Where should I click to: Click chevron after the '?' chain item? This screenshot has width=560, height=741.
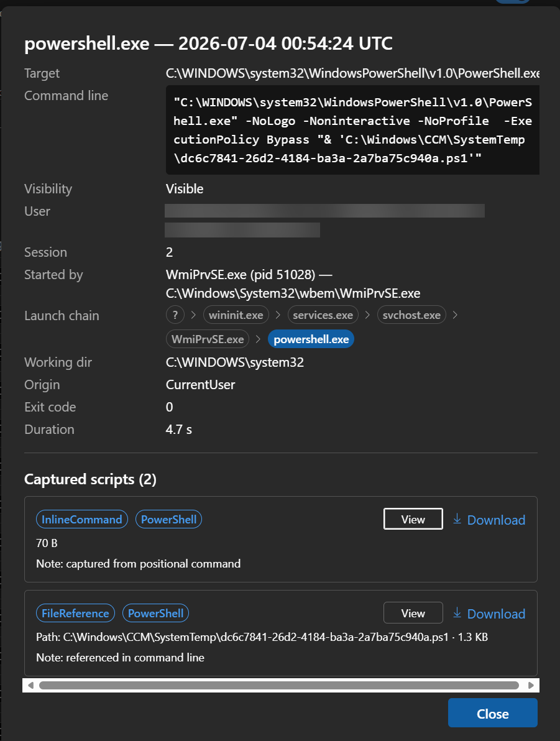click(193, 315)
